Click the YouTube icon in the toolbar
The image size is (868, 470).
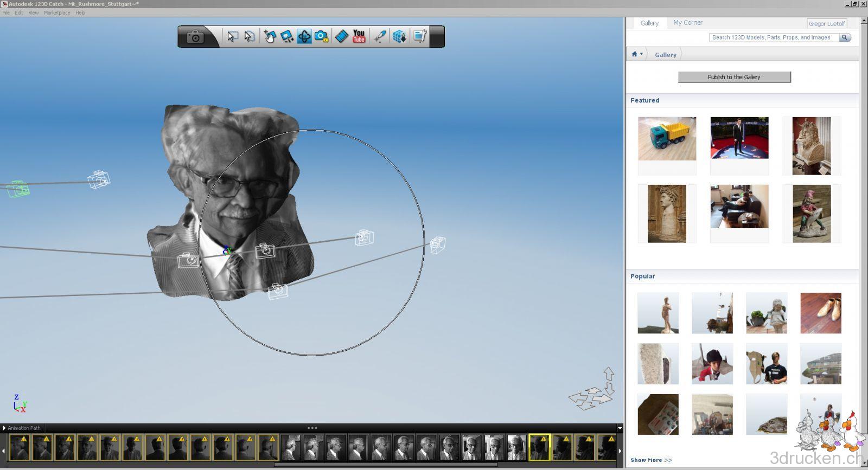coord(359,36)
